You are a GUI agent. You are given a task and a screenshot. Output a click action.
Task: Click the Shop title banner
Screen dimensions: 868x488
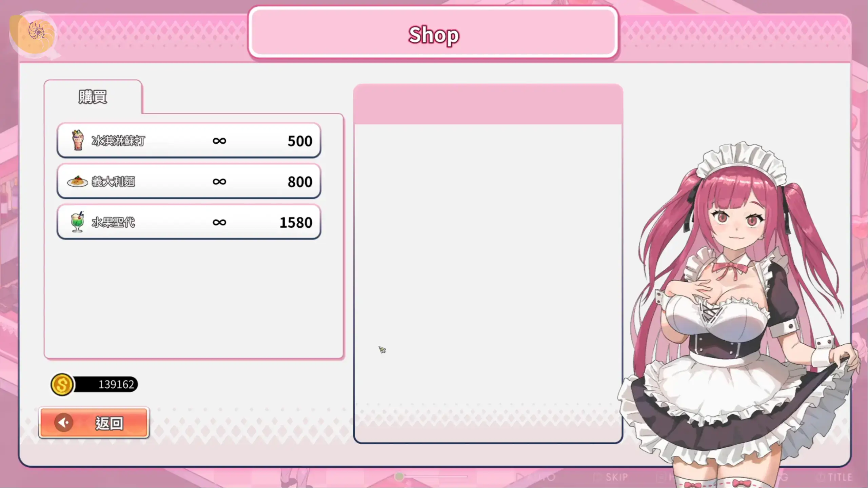pyautogui.click(x=433, y=33)
